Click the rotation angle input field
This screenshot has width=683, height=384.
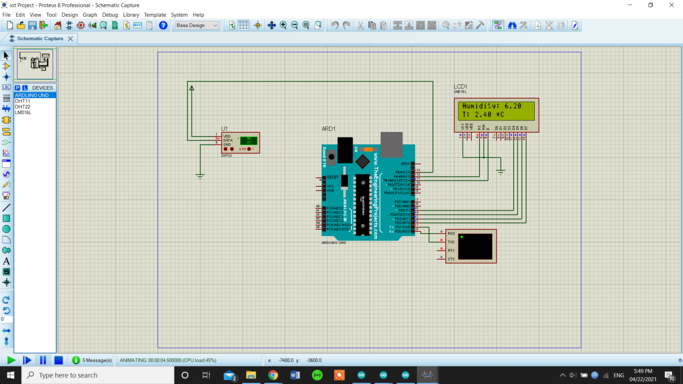pos(6,320)
